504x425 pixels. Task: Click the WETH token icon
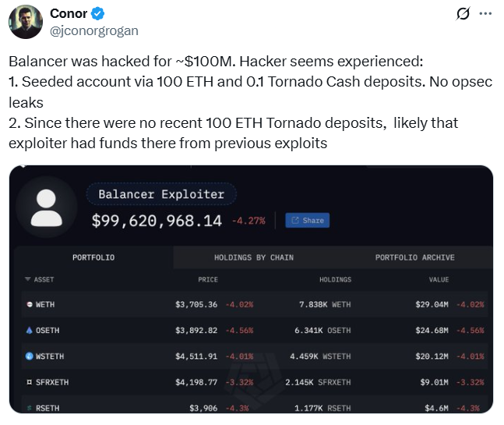(29, 304)
